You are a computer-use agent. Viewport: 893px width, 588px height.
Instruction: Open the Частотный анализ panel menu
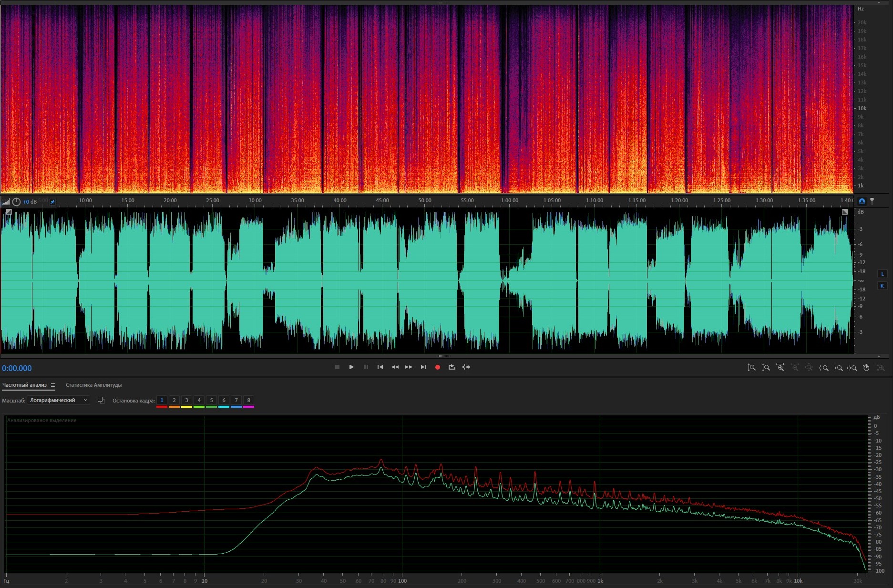[x=53, y=385]
